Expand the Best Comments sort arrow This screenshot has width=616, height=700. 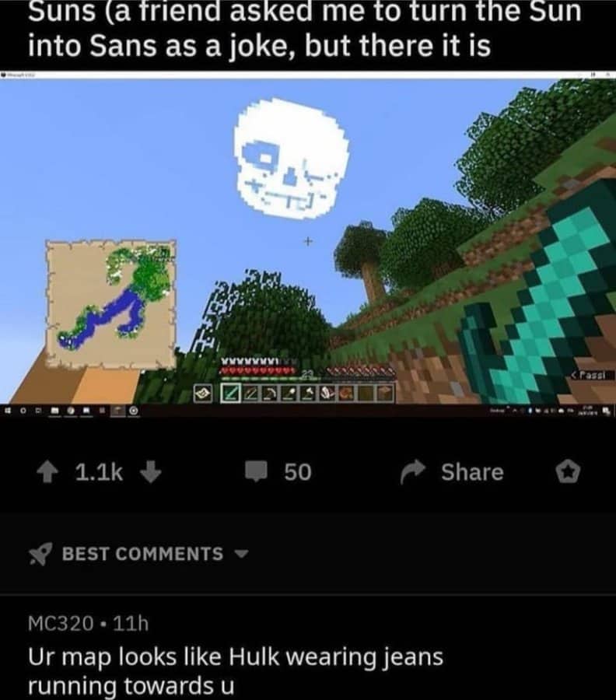pyautogui.click(x=241, y=554)
